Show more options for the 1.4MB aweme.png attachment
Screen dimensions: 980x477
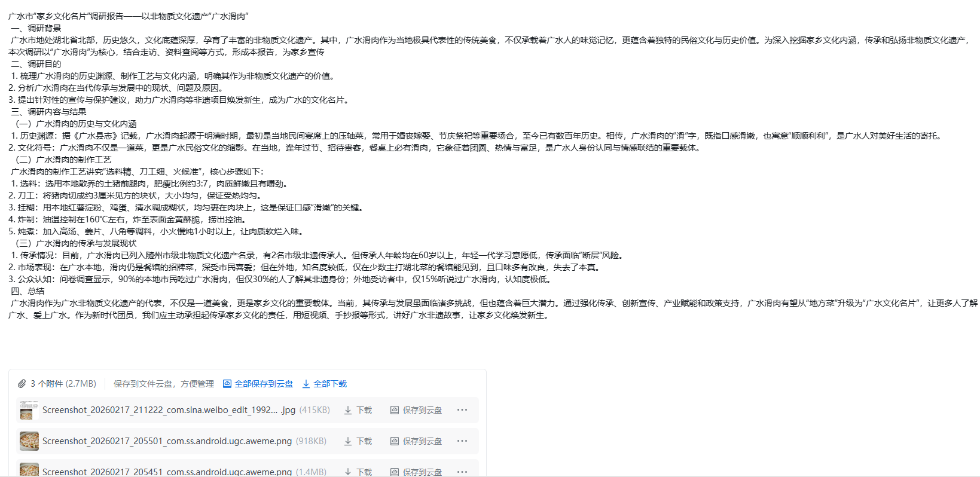(x=462, y=472)
